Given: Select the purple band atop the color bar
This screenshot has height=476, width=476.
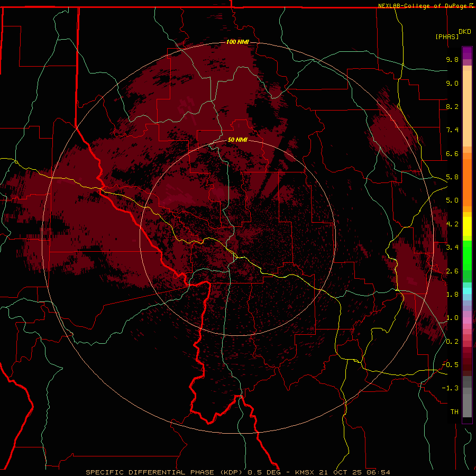Looking at the screenshot, I should pyautogui.click(x=467, y=53).
